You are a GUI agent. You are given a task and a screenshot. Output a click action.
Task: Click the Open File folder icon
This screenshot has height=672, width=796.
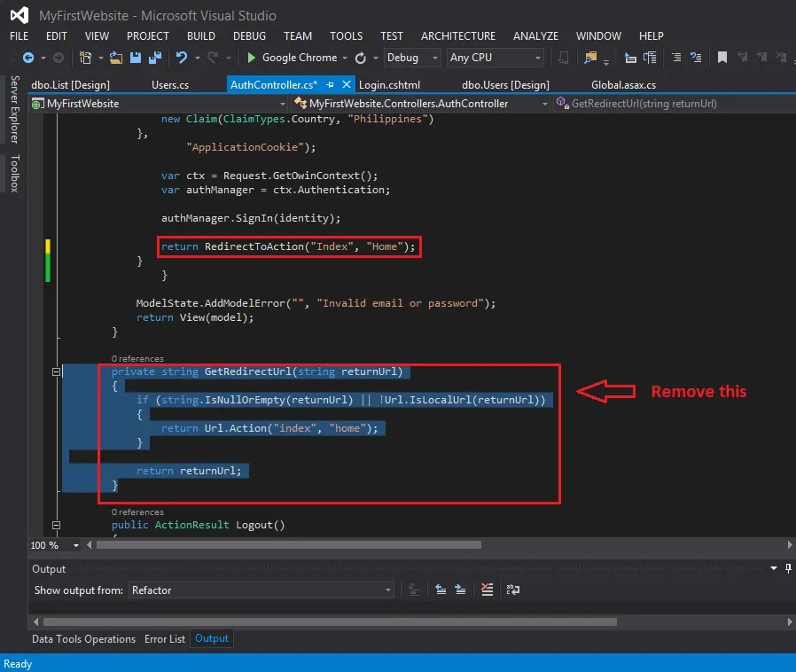pos(116,58)
